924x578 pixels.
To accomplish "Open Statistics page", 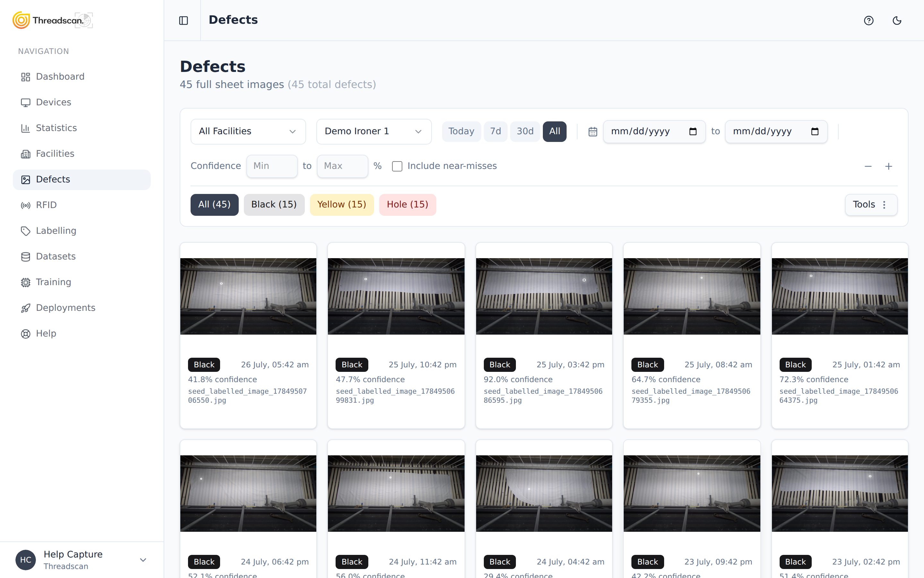I will (82, 128).
